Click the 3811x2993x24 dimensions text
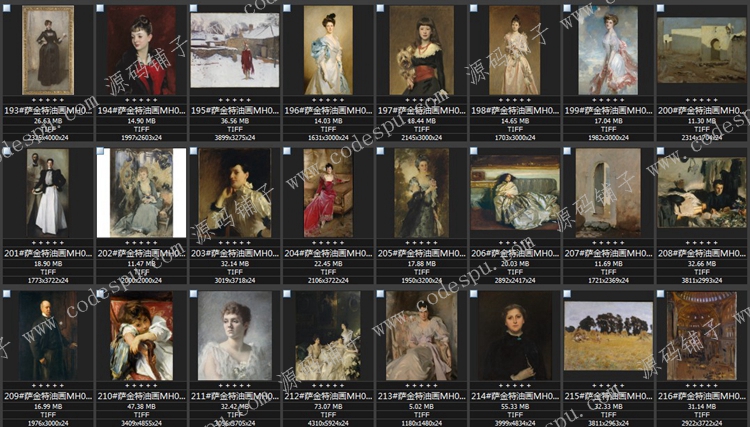Viewport: 750px width, 427px height. click(x=702, y=281)
